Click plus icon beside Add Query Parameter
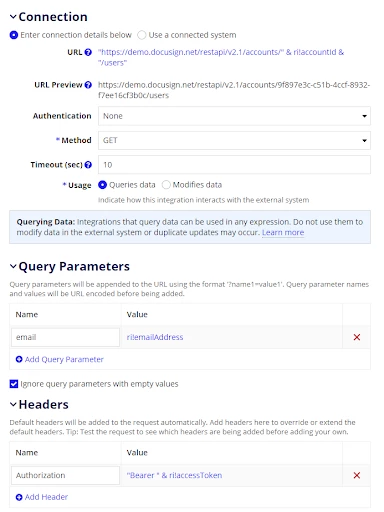The width and height of the screenshot is (384, 512). [19, 359]
